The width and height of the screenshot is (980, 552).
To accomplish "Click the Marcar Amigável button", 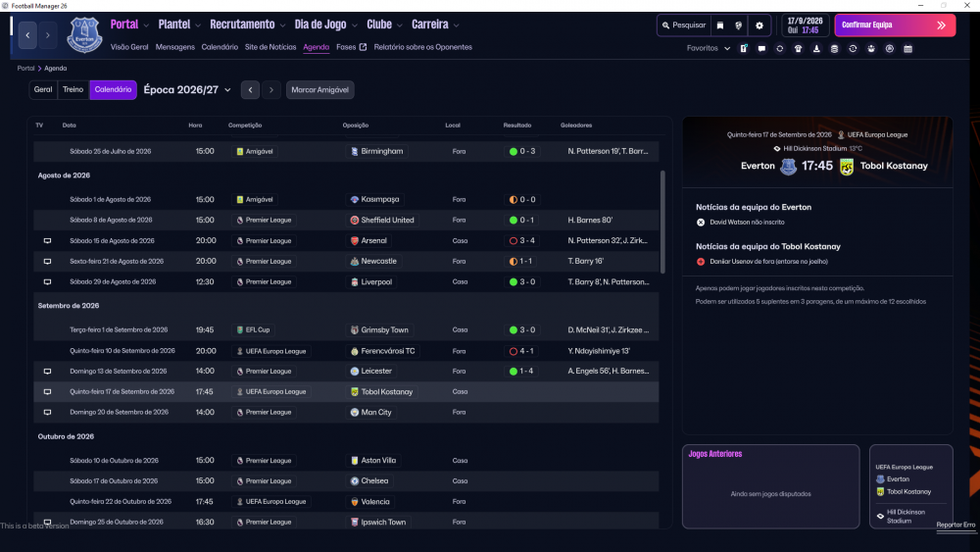I will click(x=320, y=90).
